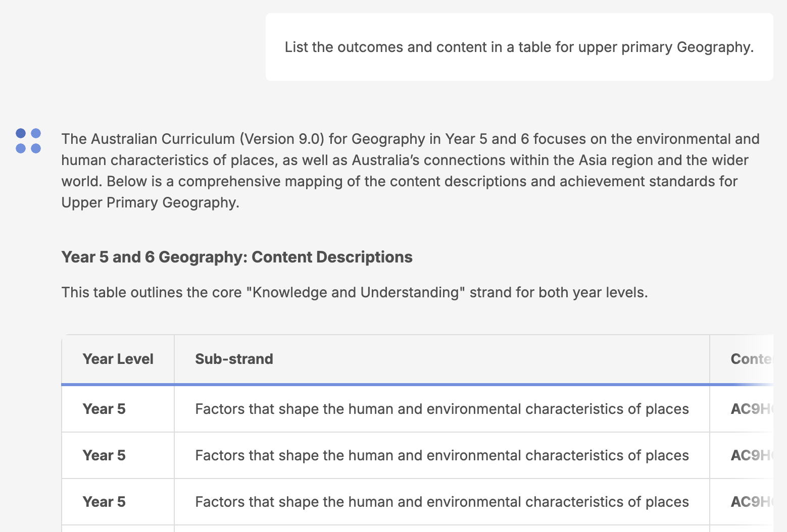787x532 pixels.
Task: Click the blue divider line under the table header
Action: pos(384,384)
